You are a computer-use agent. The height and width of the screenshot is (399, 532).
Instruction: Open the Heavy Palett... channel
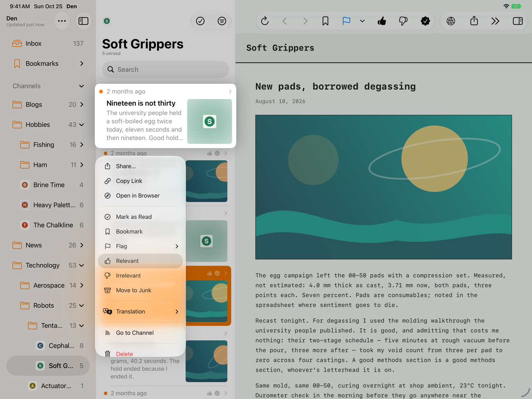48,205
